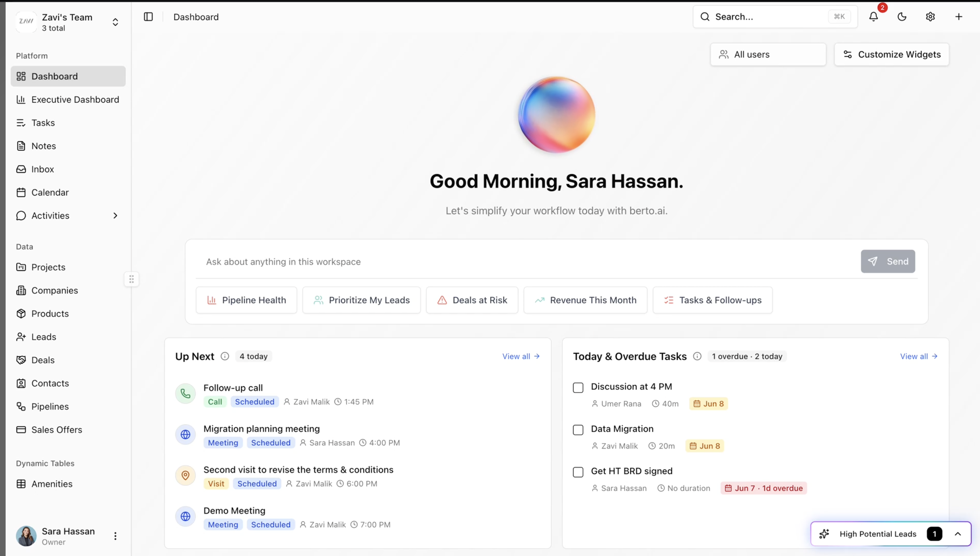Click the Second visit location pin icon
Screen dimensions: 980x556
[x=185, y=475]
